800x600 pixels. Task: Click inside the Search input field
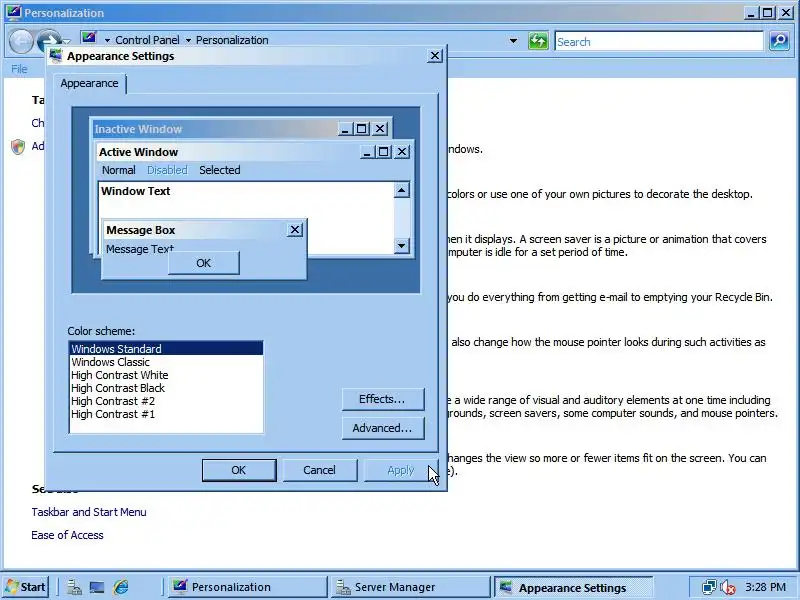click(659, 41)
